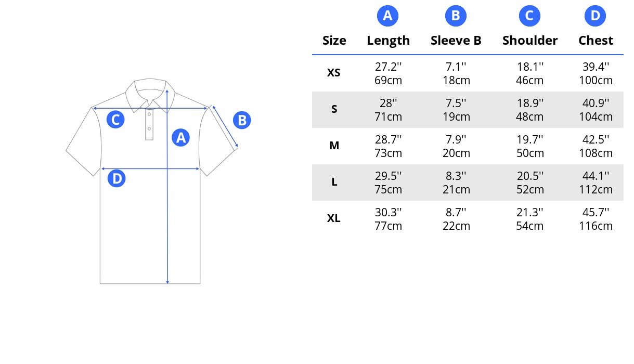Click the Length column header
This screenshot has height=364, width=634.
click(x=388, y=41)
